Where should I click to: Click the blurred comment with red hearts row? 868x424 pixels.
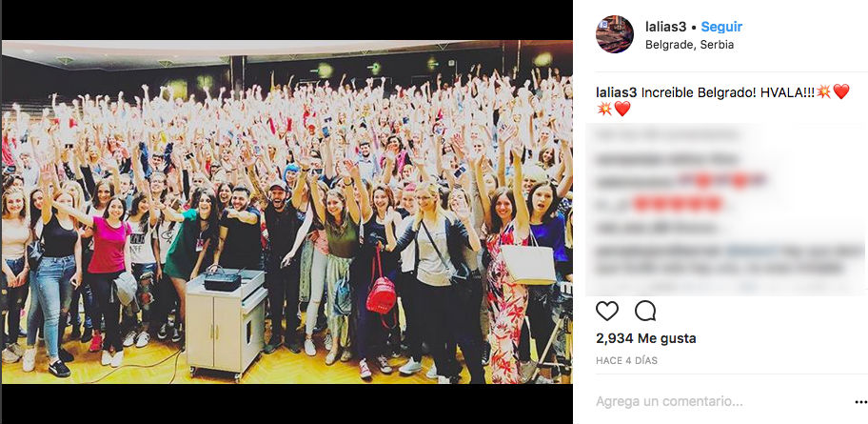[660, 204]
